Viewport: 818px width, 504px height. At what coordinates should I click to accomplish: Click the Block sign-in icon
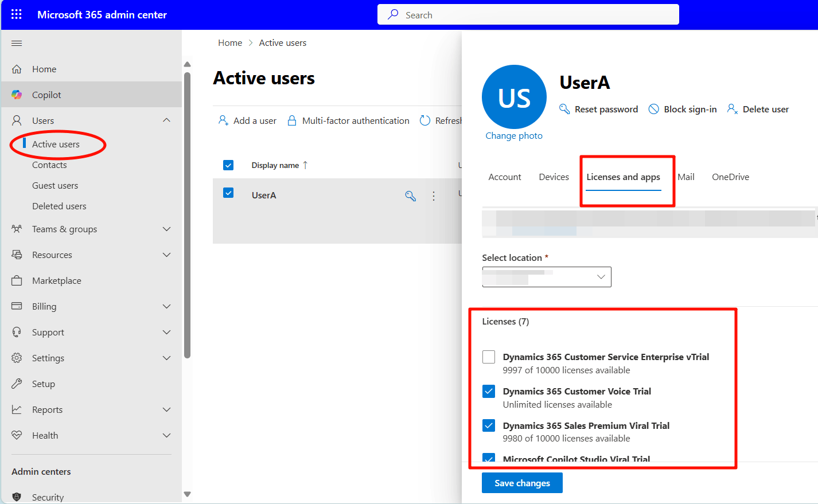tap(654, 109)
